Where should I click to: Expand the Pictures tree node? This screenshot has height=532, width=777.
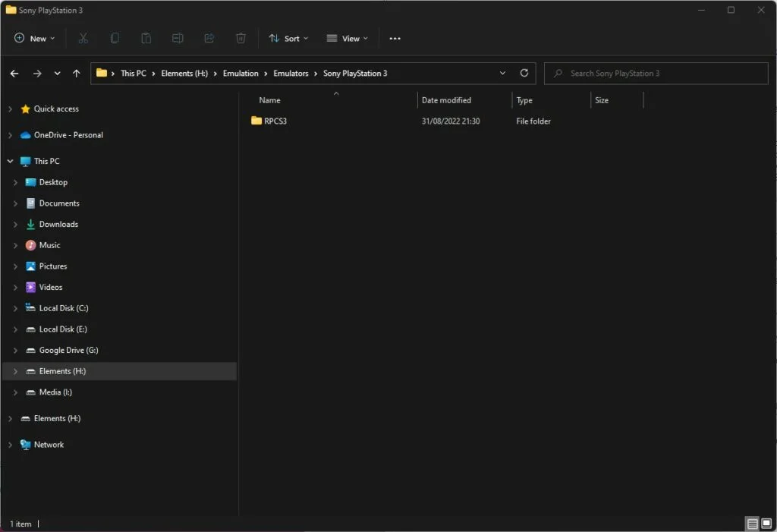coord(15,266)
